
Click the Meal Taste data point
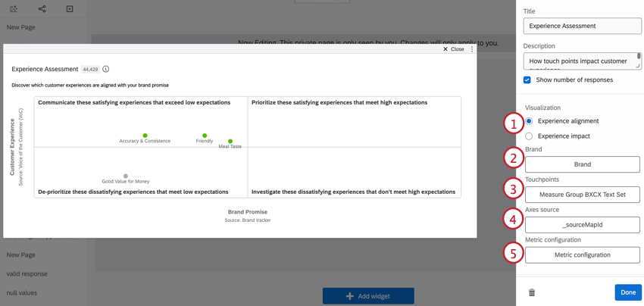coord(230,142)
